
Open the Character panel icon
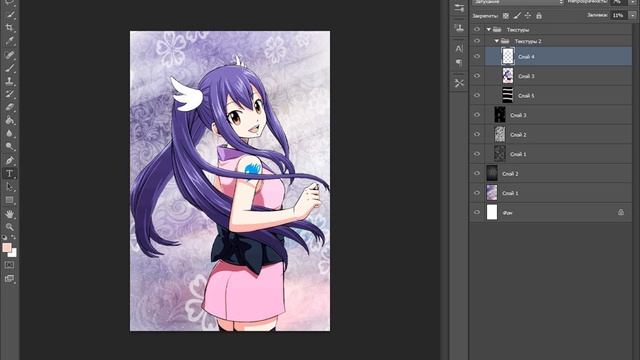[459, 49]
